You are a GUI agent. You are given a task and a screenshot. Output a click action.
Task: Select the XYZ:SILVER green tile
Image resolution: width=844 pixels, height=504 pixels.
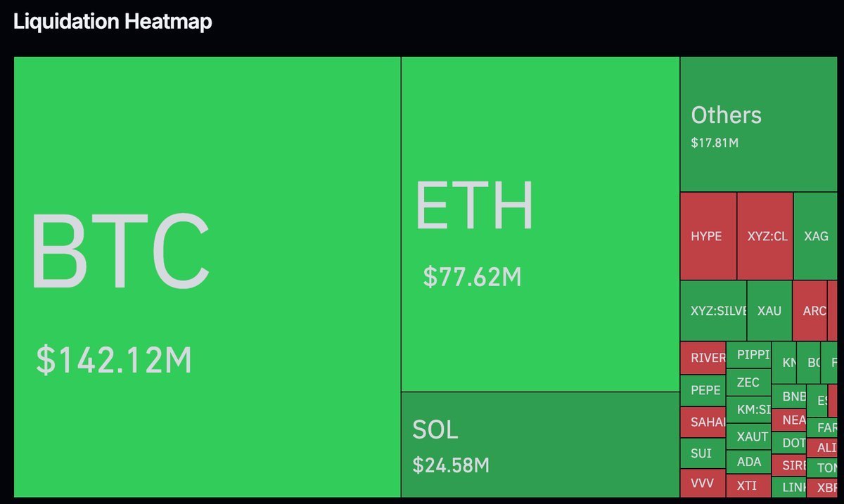713,311
